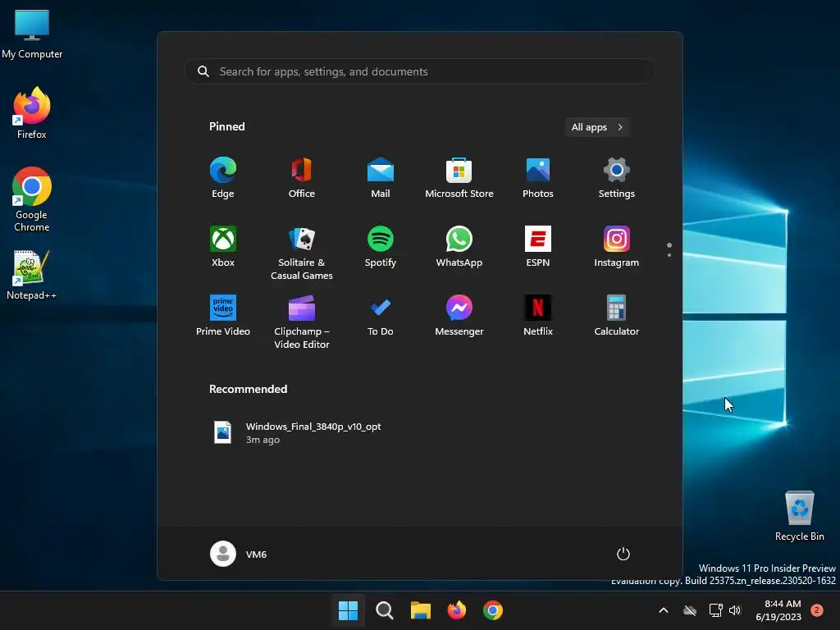Launch the Office pinned app
The height and width of the screenshot is (630, 840).
click(x=302, y=178)
